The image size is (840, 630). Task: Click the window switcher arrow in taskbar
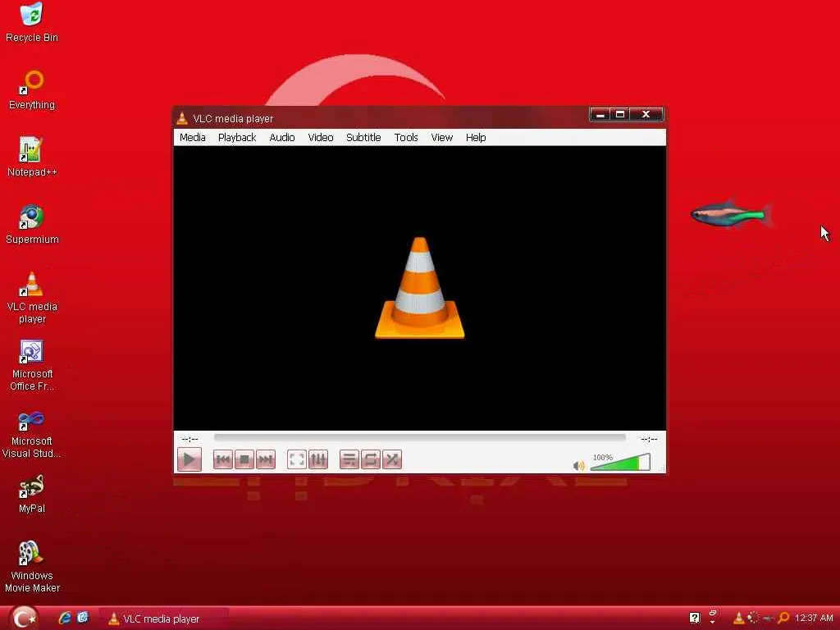click(x=713, y=617)
